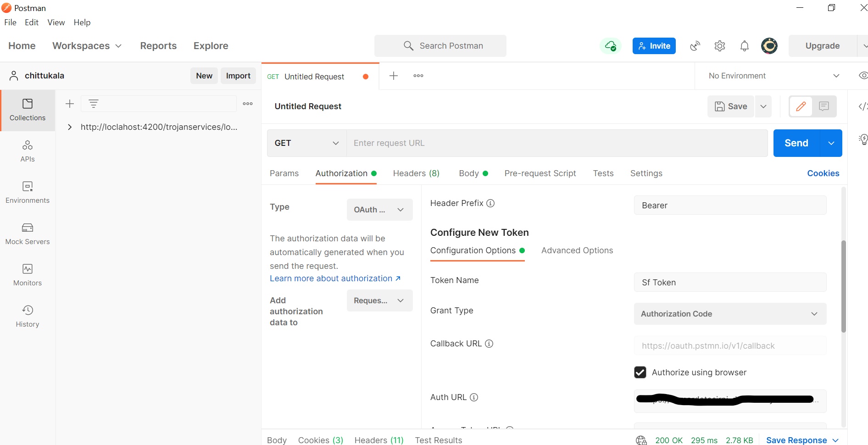Show Header Prefix info tooltip icon
Image resolution: width=868 pixels, height=445 pixels.
(490, 203)
